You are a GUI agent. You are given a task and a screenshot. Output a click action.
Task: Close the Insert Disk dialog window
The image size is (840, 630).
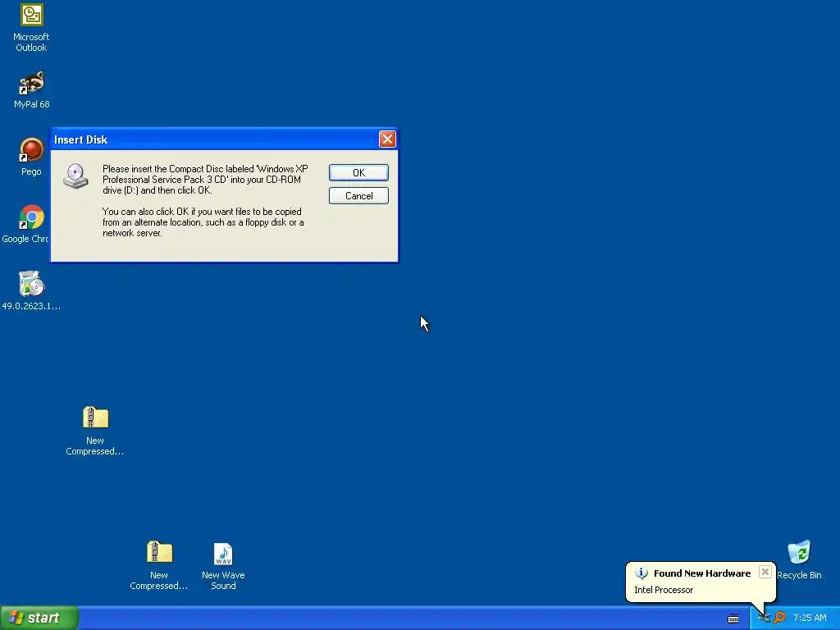387,139
